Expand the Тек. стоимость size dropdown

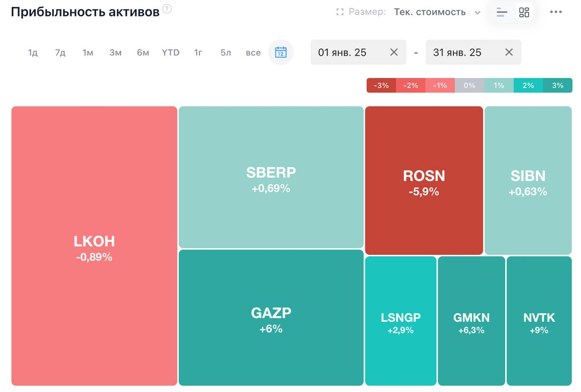coord(437,12)
